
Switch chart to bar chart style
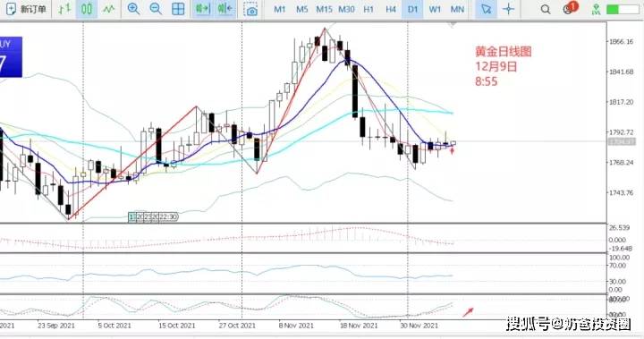[64, 9]
